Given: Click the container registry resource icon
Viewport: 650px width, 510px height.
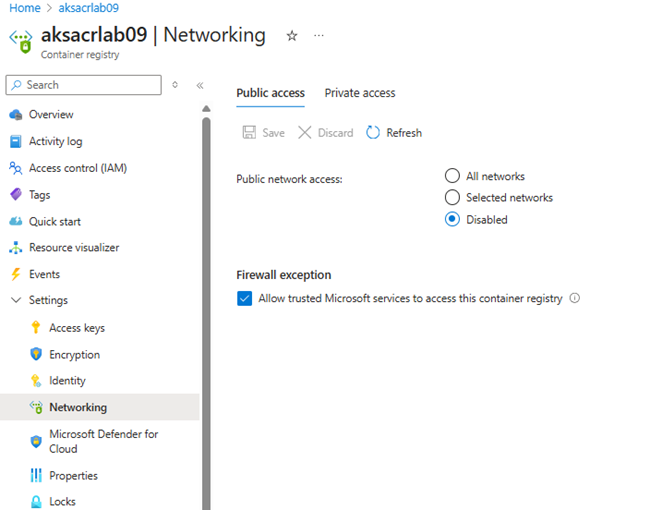Looking at the screenshot, I should (x=21, y=41).
